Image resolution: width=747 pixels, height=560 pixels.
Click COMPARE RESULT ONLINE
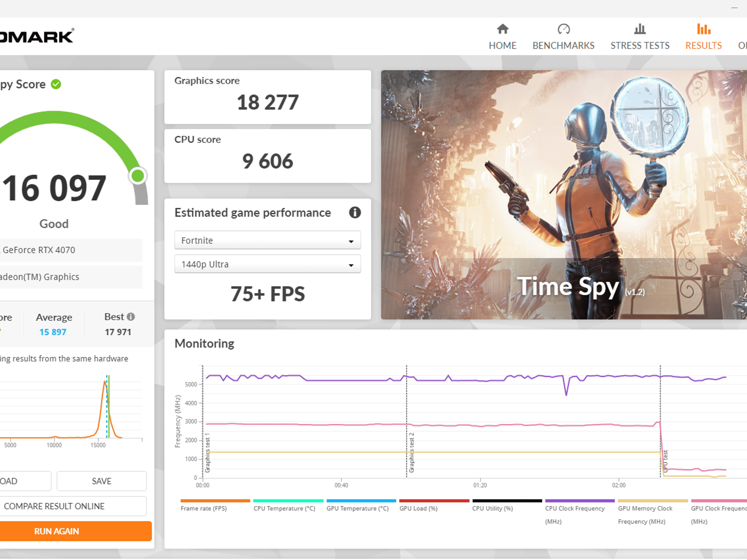coord(54,506)
